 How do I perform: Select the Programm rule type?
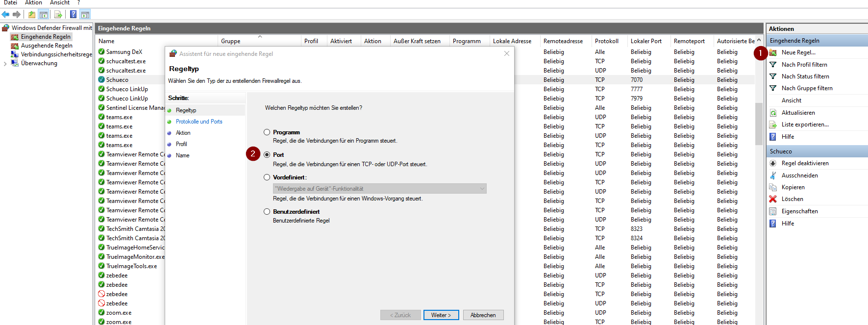click(x=267, y=132)
